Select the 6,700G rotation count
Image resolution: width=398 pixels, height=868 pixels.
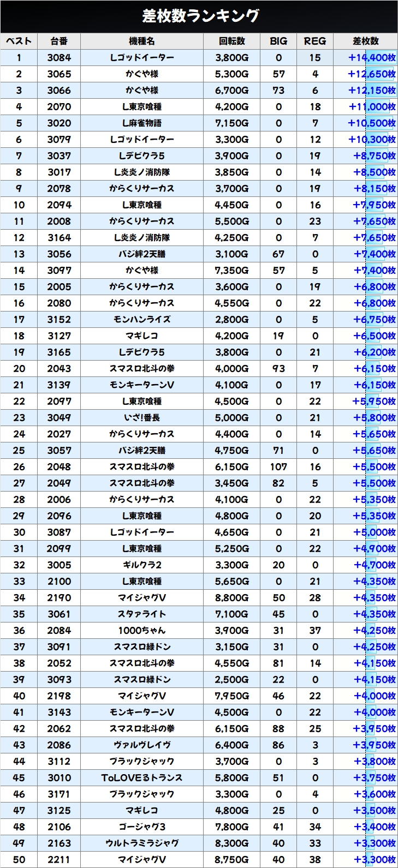coord(231,90)
